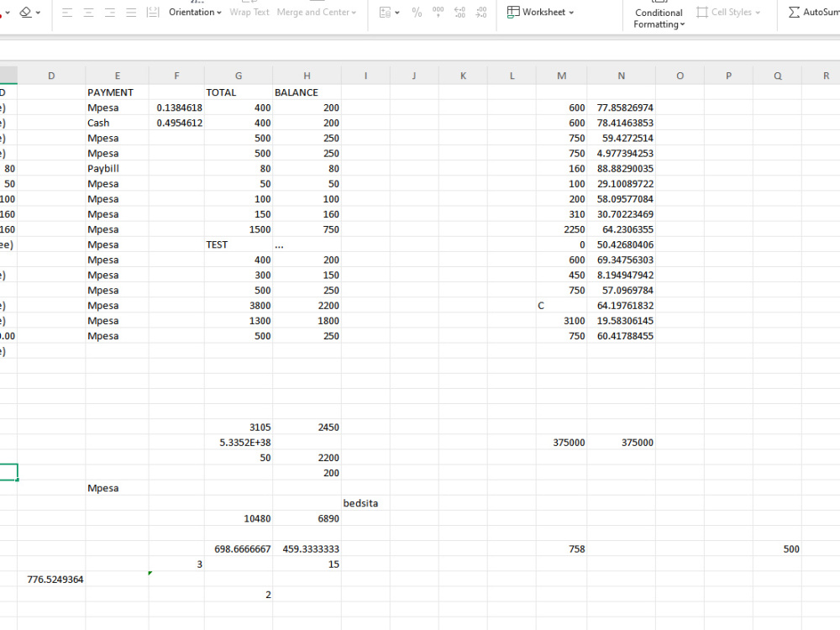Apply percent style formatting

coord(417,13)
